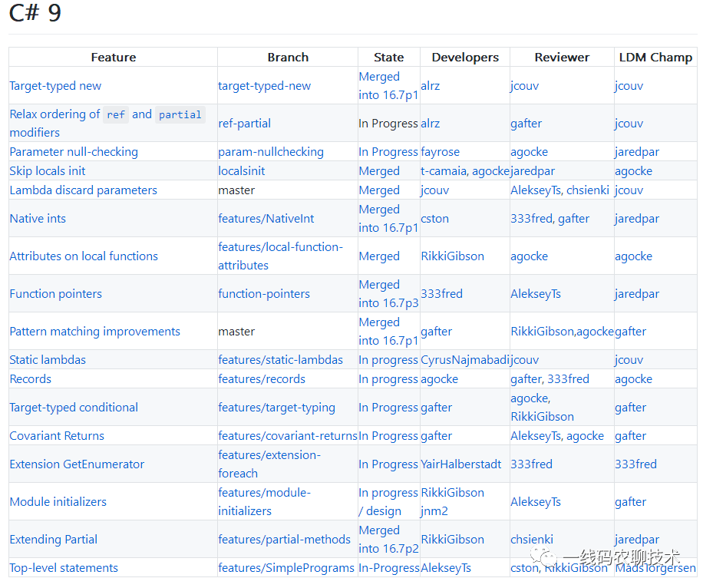The width and height of the screenshot is (703, 588).
Task: Click Extension GetEnumerator feature link
Action: [77, 464]
